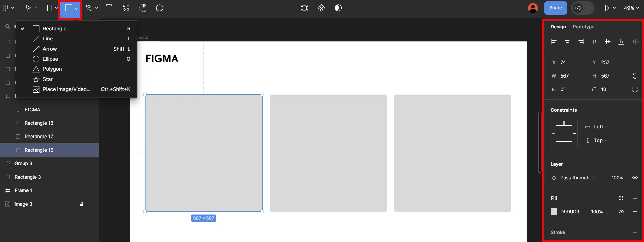The height and width of the screenshot is (242, 644).
Task: Click Align bottom icon
Action: point(621,42)
